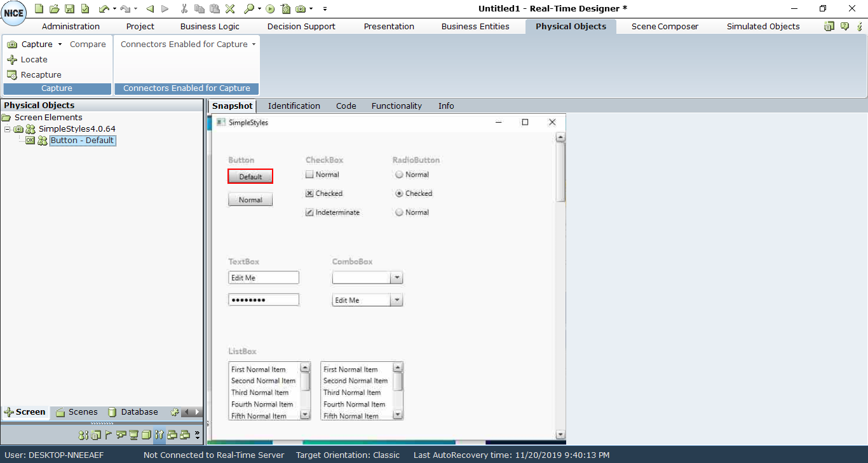Click the Edit Me text box in snapshot
This screenshot has height=463, width=868.
(x=264, y=278)
